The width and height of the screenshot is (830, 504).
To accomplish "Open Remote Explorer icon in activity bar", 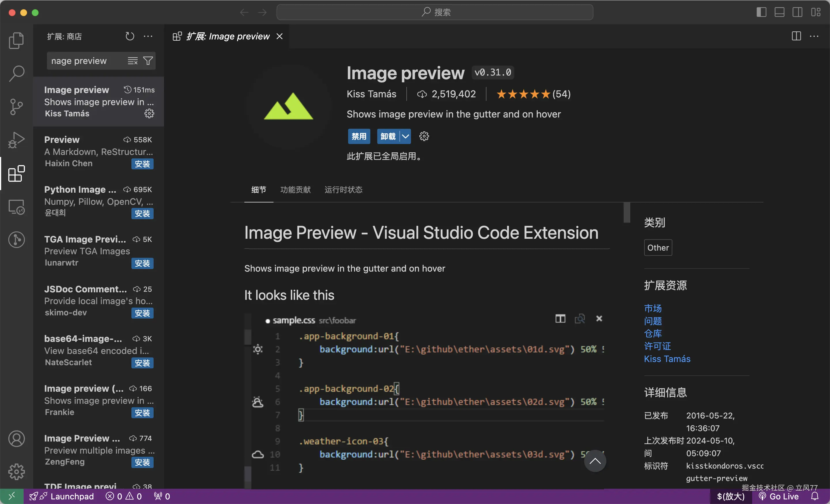I will (x=16, y=207).
